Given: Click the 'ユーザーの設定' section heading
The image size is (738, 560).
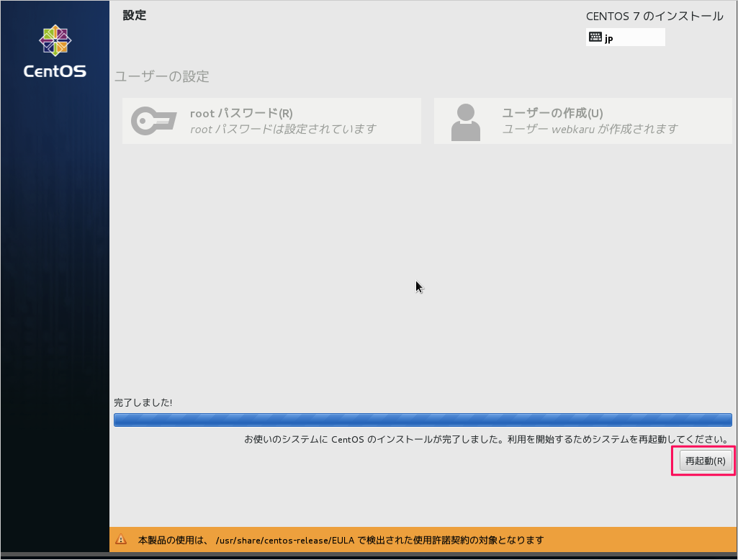Looking at the screenshot, I should click(162, 77).
